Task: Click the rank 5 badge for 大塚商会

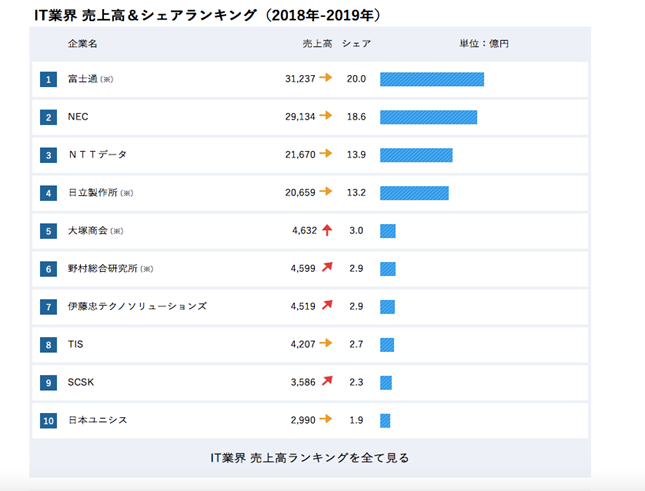Action: tap(48, 231)
